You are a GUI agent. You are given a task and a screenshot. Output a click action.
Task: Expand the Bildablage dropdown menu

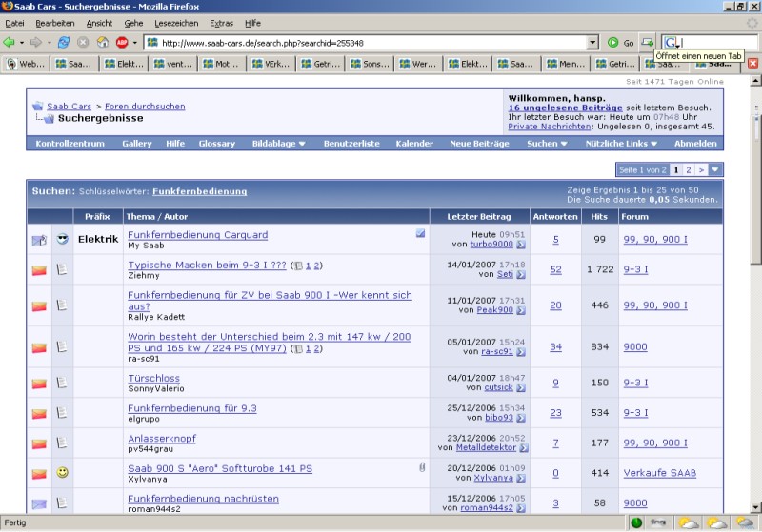[x=302, y=144]
